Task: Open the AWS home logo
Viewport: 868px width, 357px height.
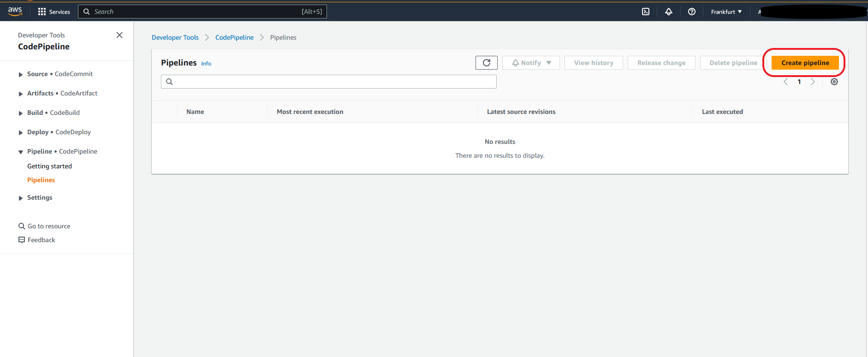Action: [15, 12]
